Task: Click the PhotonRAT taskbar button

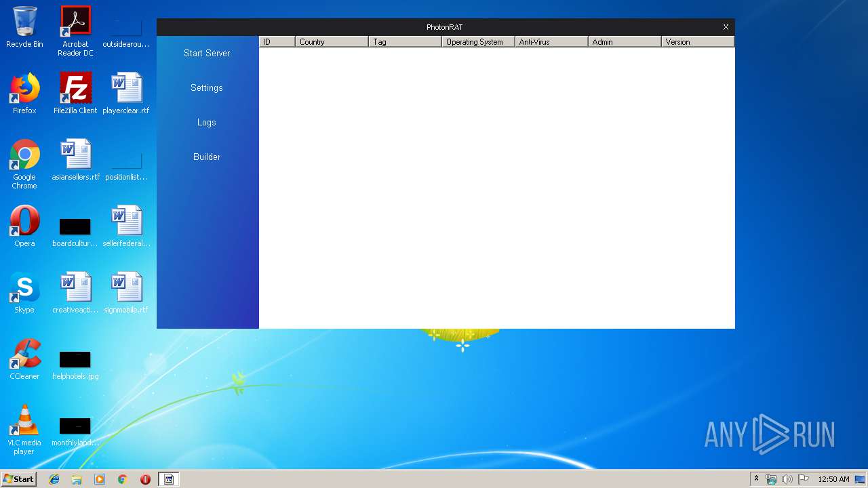Action: pyautogui.click(x=169, y=479)
